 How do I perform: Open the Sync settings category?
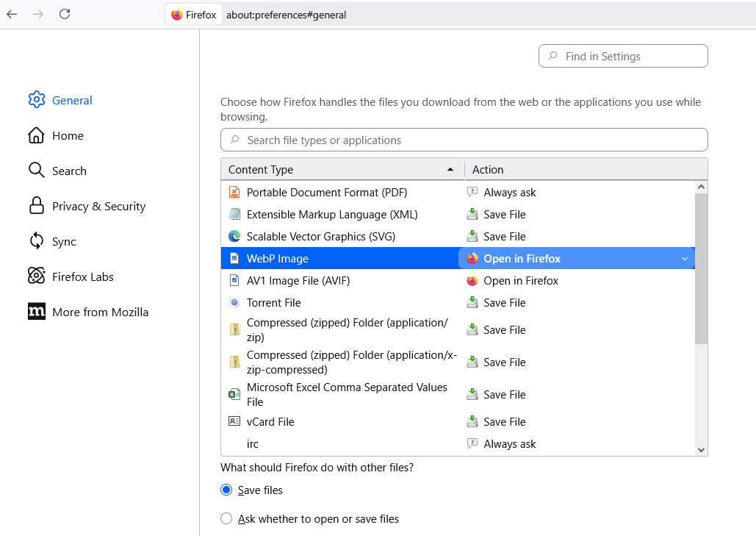point(64,241)
